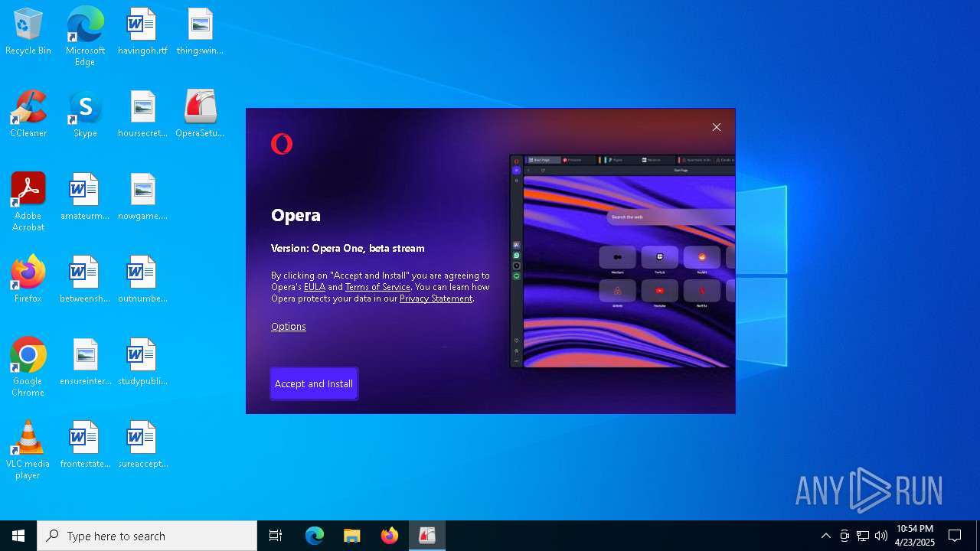980x551 pixels.
Task: Select the OperaSetu... installer icon on desktop
Action: tap(200, 115)
